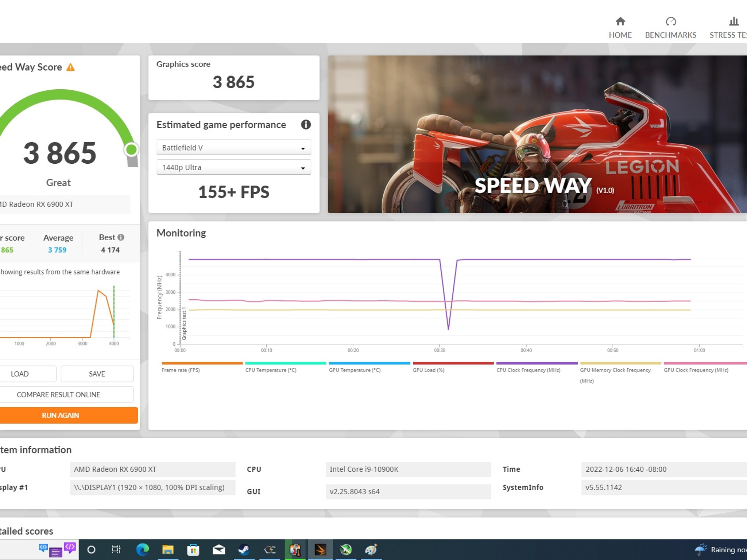This screenshot has width=747, height=560.
Task: Open Cortana circle on taskbar
Action: (91, 550)
